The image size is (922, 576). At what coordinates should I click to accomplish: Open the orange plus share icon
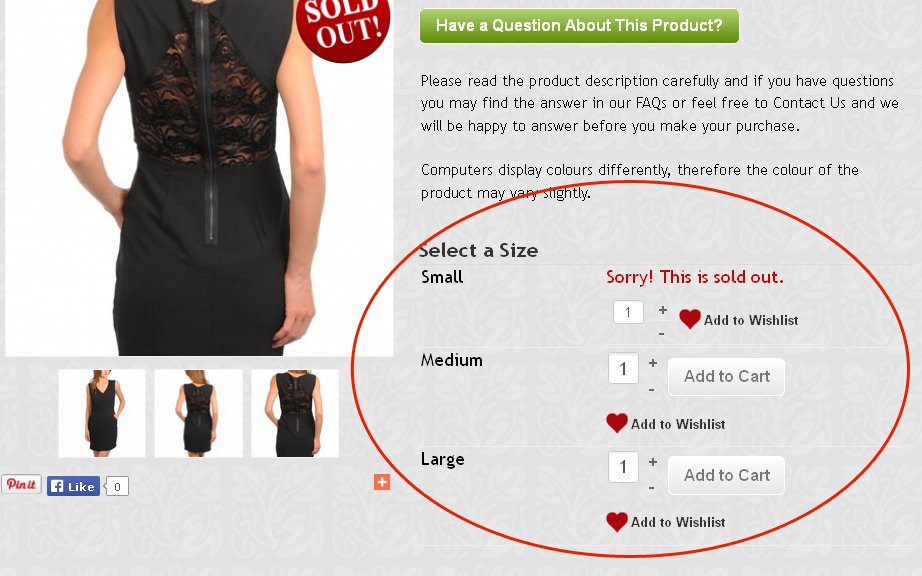(382, 482)
